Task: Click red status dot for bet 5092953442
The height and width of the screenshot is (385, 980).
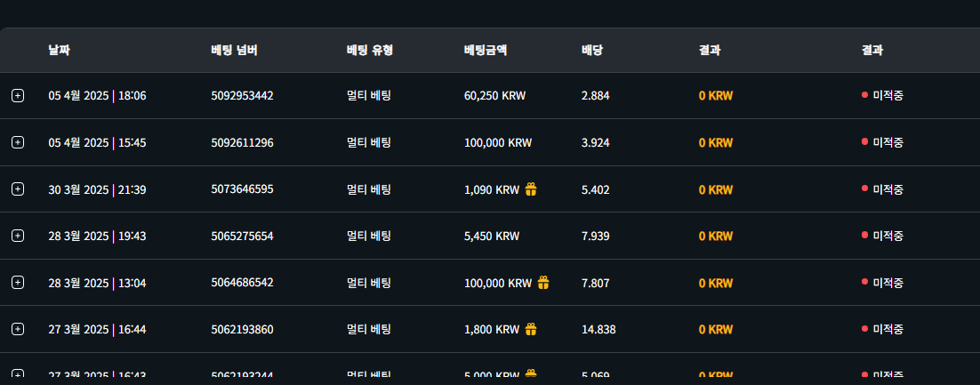Action: [x=864, y=95]
